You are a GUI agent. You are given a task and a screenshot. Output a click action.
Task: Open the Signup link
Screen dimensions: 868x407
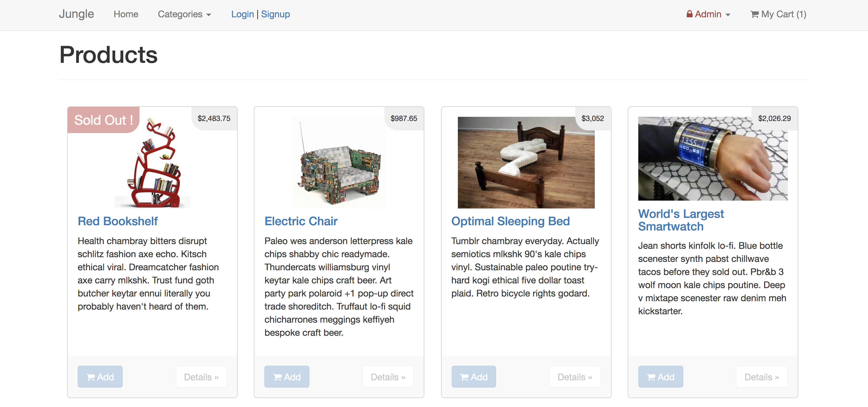coord(275,14)
